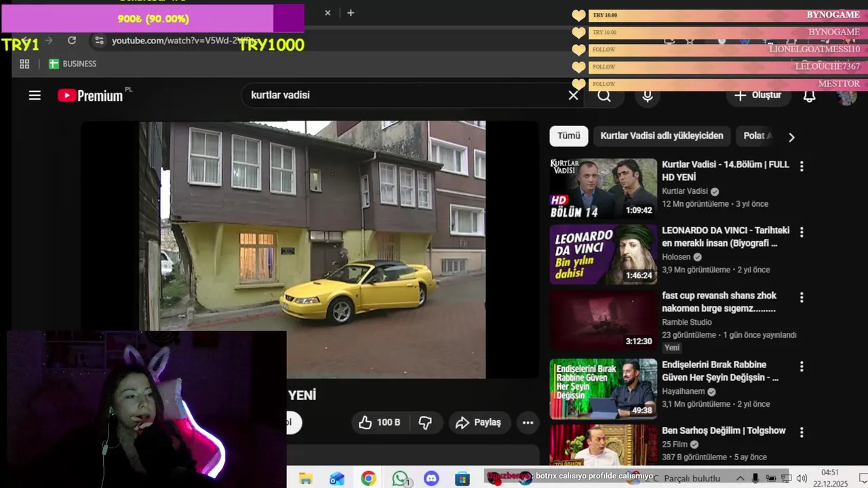
Task: Clear the 'kurtlar vadisi' search text
Action: [573, 96]
